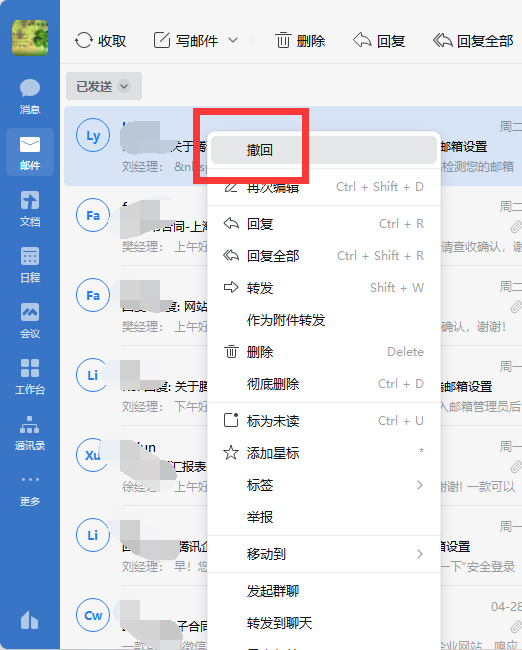522x650 pixels.
Task: Click 收取 to fetch new mail
Action: tap(100, 41)
